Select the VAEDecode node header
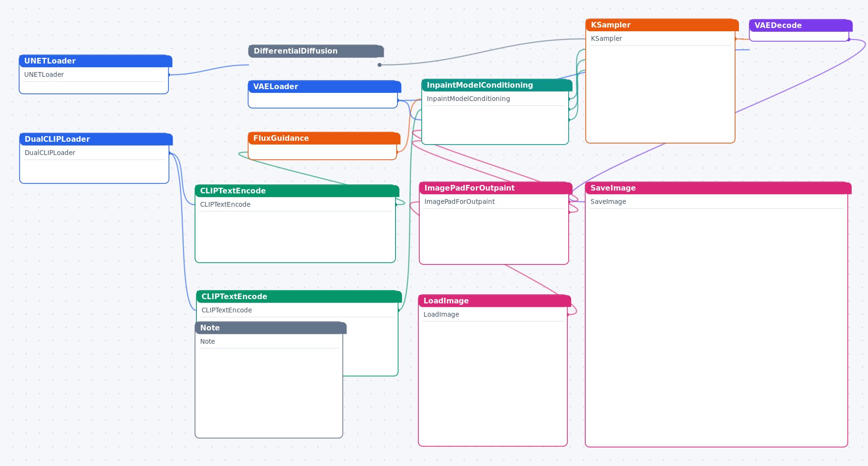The width and height of the screenshot is (868, 466). 801,26
